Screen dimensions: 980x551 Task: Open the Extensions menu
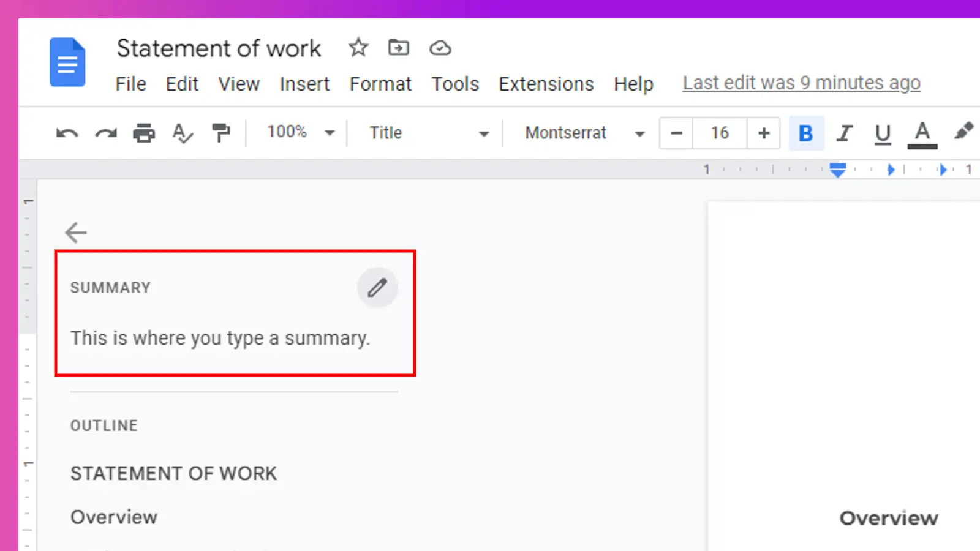[546, 84]
